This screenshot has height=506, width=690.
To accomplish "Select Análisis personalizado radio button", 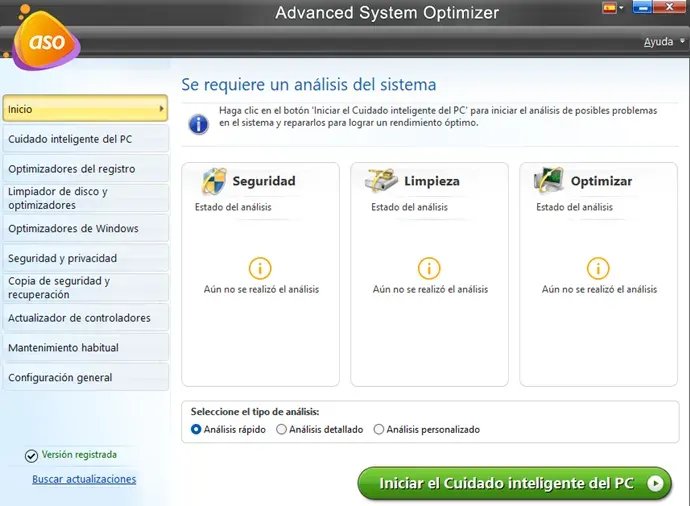I will click(378, 429).
